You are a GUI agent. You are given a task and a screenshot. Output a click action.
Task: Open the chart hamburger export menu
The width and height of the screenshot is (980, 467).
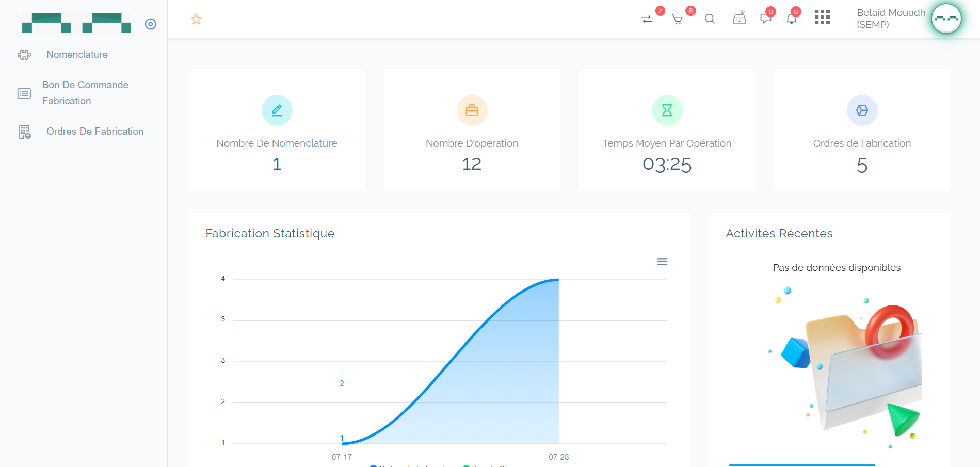662,262
